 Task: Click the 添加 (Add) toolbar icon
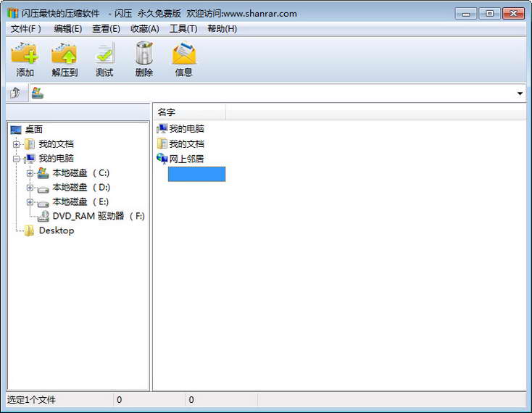(x=25, y=54)
